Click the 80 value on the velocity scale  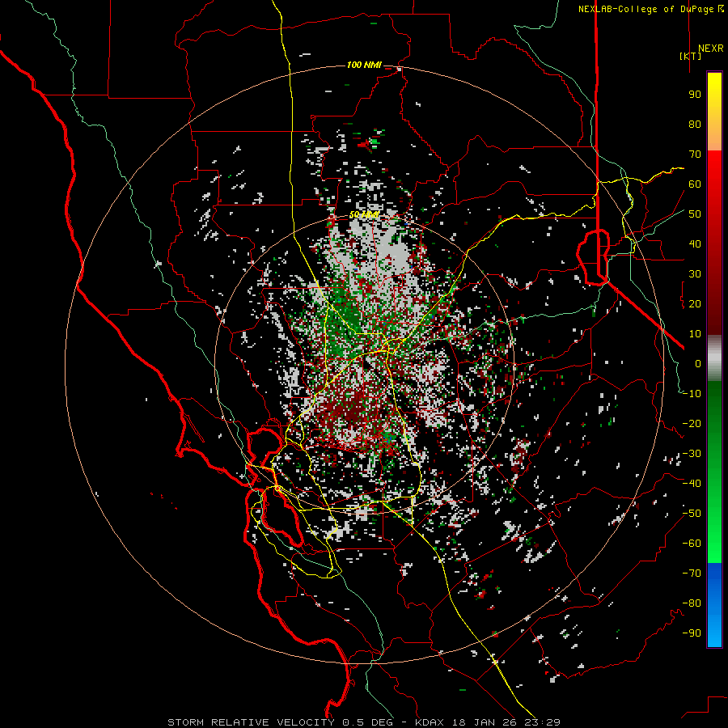click(x=695, y=124)
